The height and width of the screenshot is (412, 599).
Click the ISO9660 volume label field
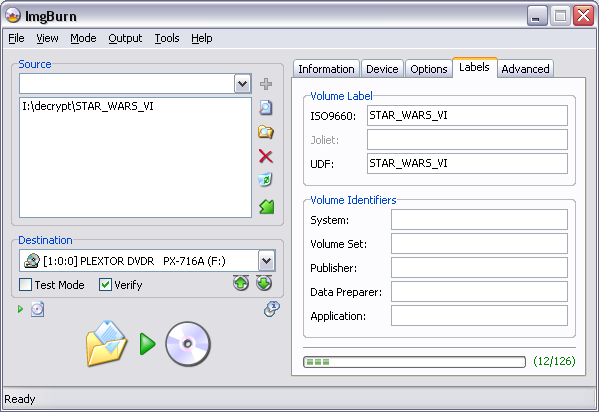coord(467,115)
